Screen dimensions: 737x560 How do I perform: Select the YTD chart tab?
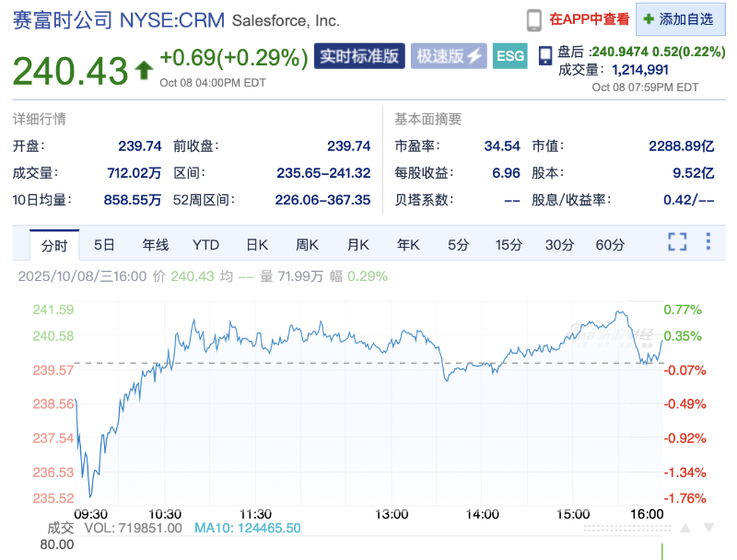pos(205,245)
